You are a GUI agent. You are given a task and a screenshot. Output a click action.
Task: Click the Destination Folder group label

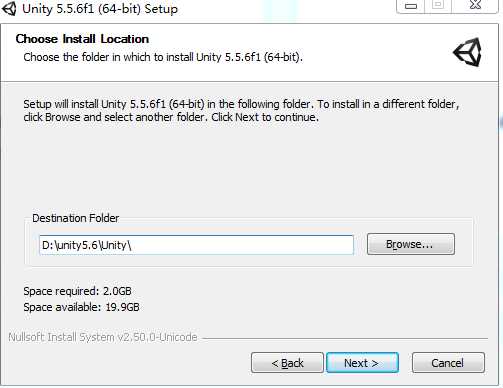(76, 218)
